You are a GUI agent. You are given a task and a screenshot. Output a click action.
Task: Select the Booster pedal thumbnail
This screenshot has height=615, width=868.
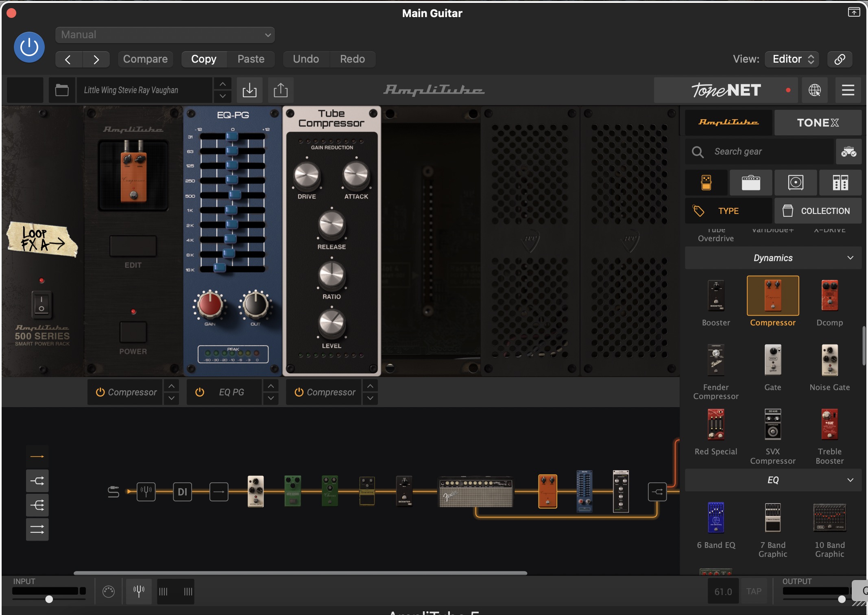click(x=716, y=296)
